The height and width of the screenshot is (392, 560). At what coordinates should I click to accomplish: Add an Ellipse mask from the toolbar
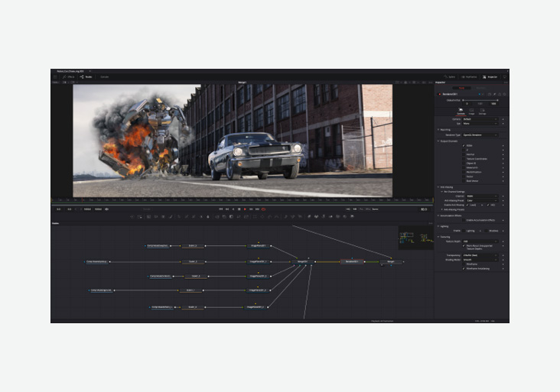(262, 216)
